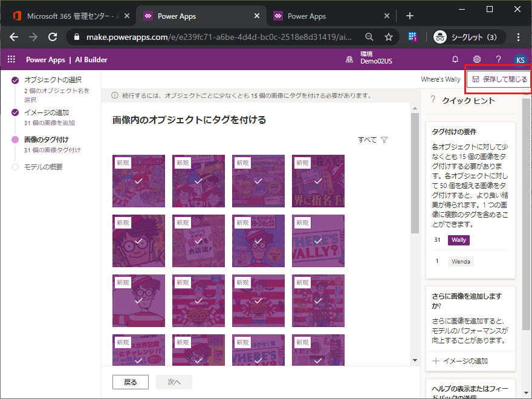Go to 画像のタグ付け step

coord(46,140)
